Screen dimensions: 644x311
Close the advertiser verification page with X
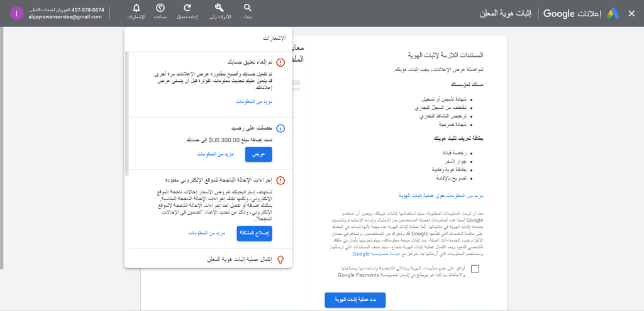(631, 13)
